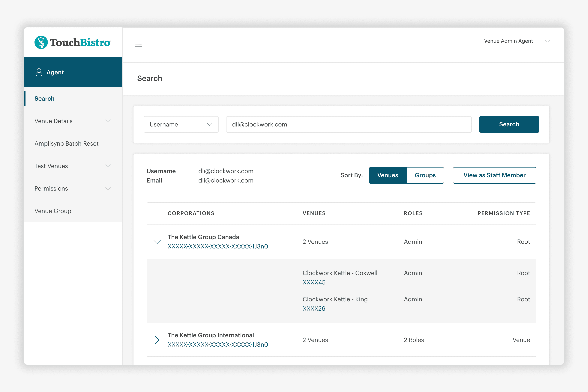Expand The Kettle Group International row
This screenshot has width=588, height=392.
pos(157,340)
